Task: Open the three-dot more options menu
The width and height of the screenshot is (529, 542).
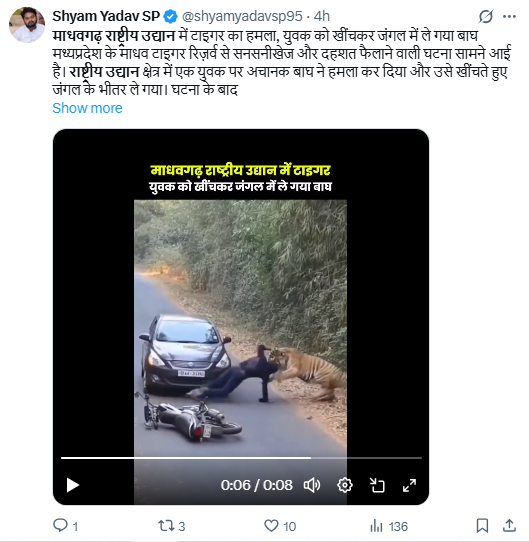Action: (509, 16)
